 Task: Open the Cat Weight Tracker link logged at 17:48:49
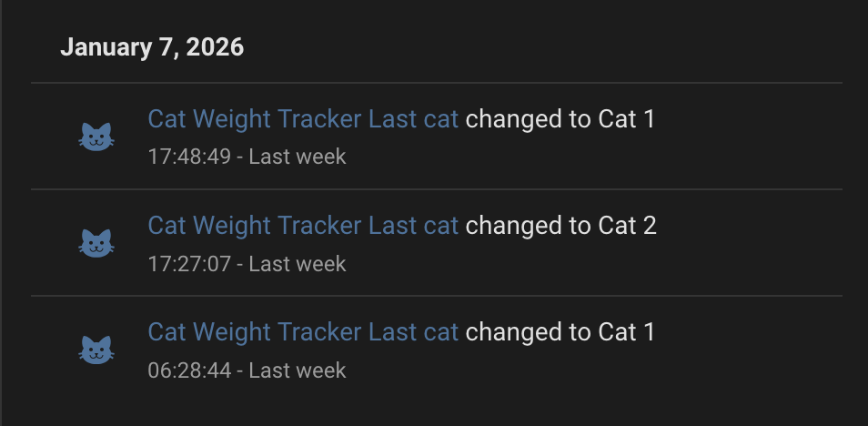coord(303,119)
